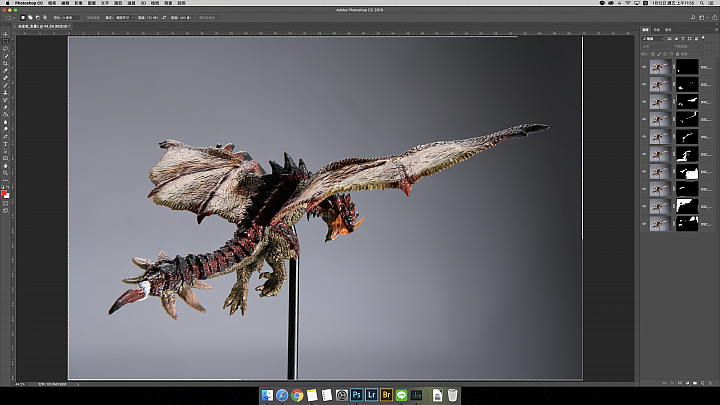Screen dimensions: 720x405
Task: Open the layer filter kind dropdown
Action: pos(653,39)
